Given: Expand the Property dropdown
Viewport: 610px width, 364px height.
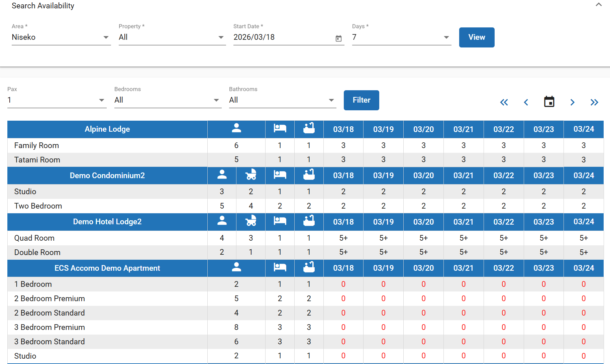Looking at the screenshot, I should 172,37.
